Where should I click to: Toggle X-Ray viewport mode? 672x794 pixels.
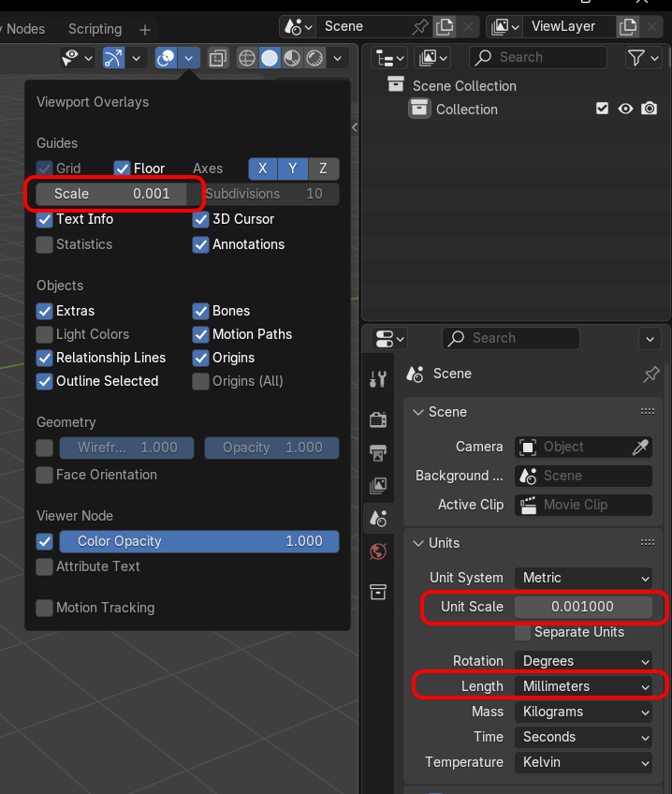[x=218, y=58]
